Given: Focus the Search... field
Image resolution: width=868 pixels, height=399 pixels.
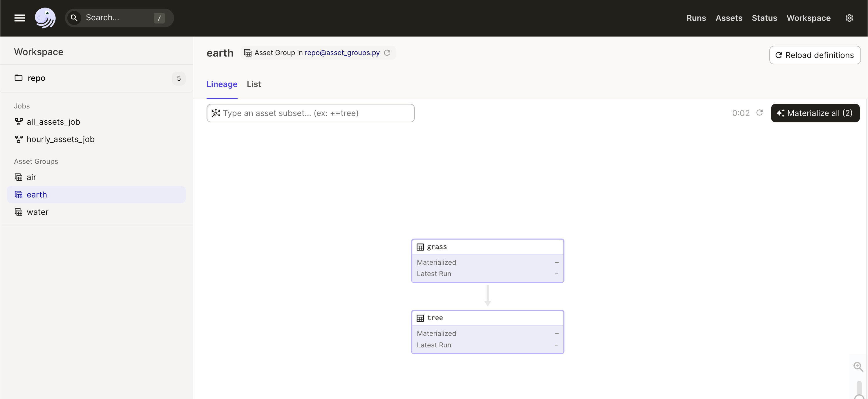Looking at the screenshot, I should [x=119, y=18].
